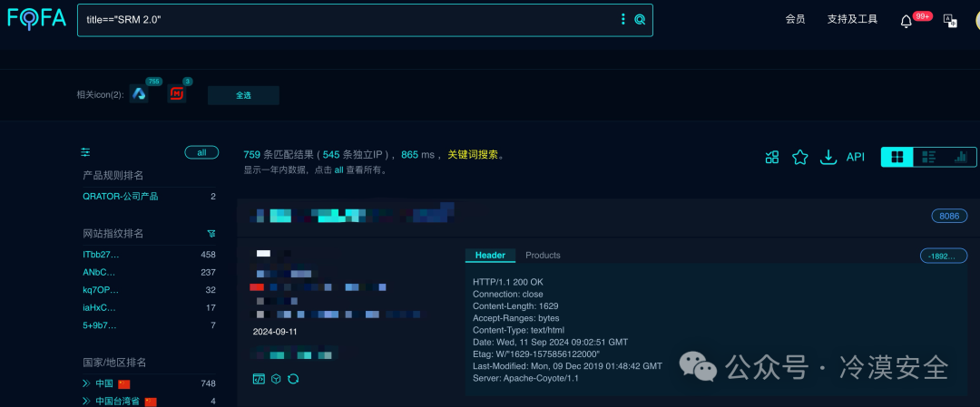980x407 pixels.
Task: Download the search results
Action: click(828, 158)
